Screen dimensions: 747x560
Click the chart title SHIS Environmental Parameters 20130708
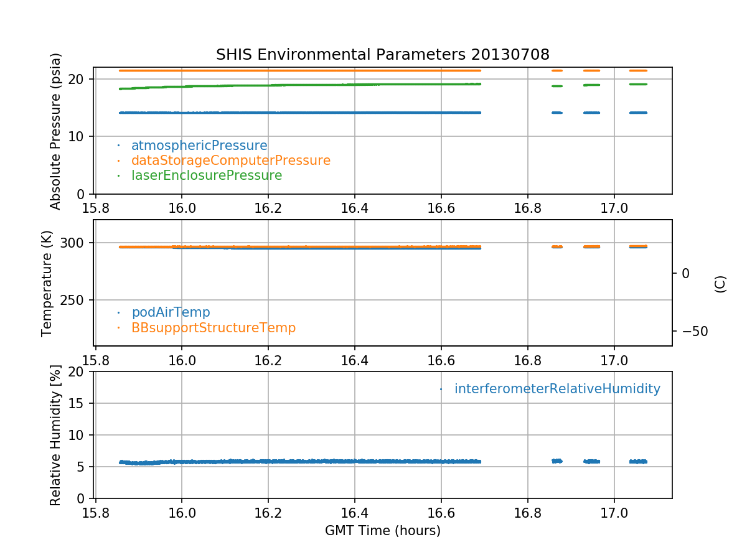(x=382, y=55)
